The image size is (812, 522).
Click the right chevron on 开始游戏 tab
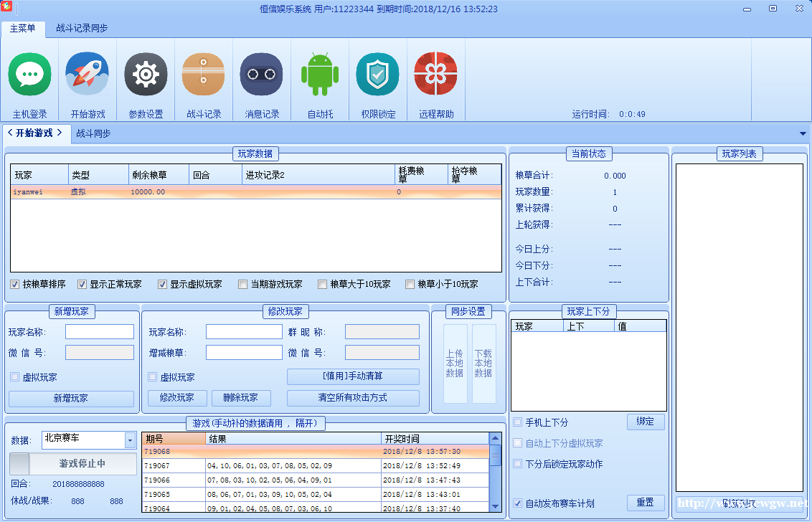[x=60, y=133]
